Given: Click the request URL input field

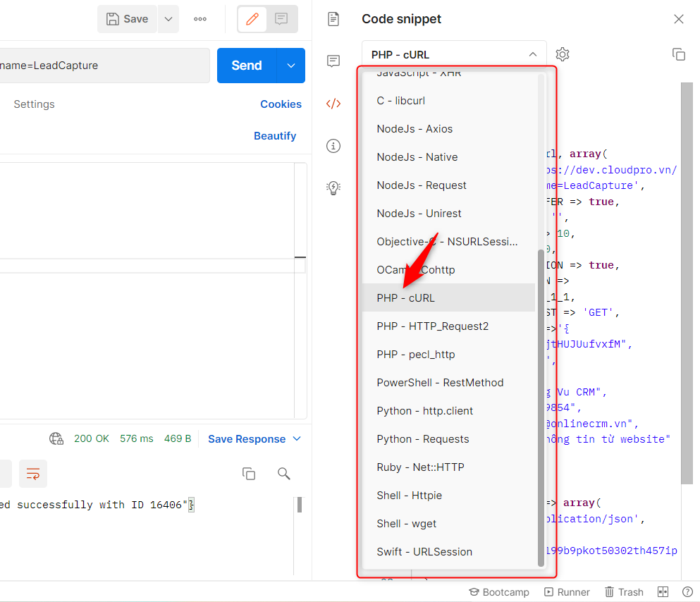Looking at the screenshot, I should coord(104,66).
